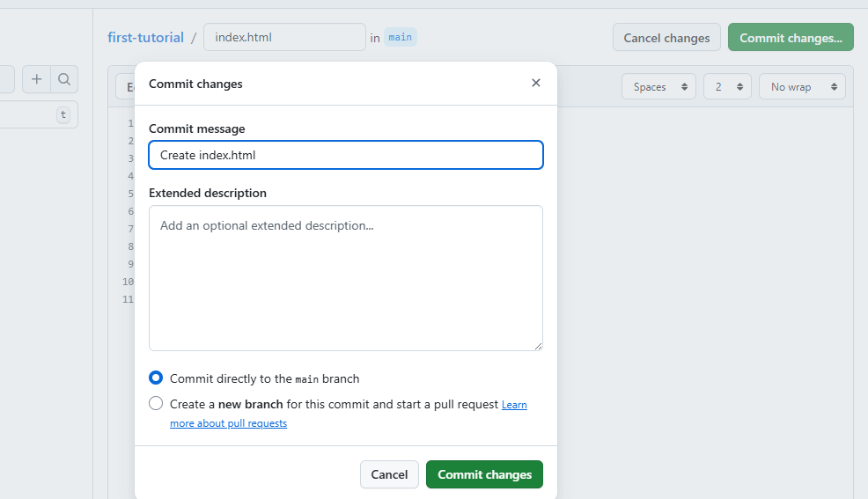The width and height of the screenshot is (868, 499).
Task: Click the top Commit changes... button
Action: [790, 38]
